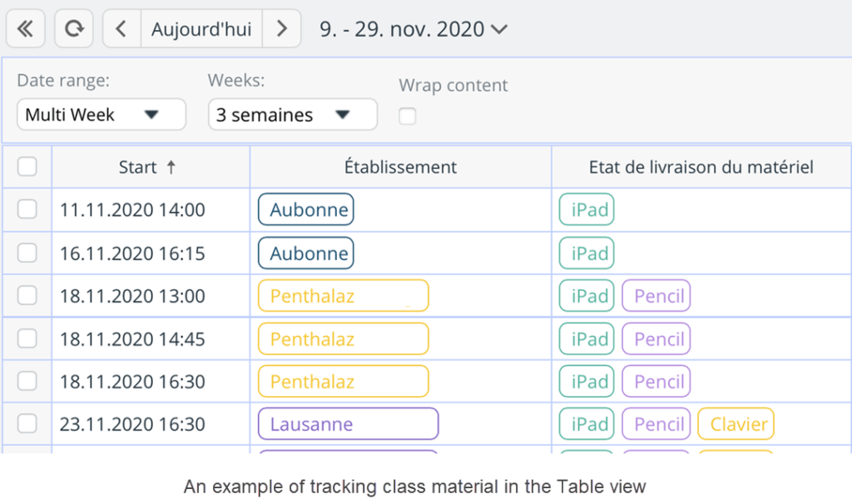Click Aubonne tag in 16.11.2020 row
This screenshot has width=852, height=504.
[306, 253]
